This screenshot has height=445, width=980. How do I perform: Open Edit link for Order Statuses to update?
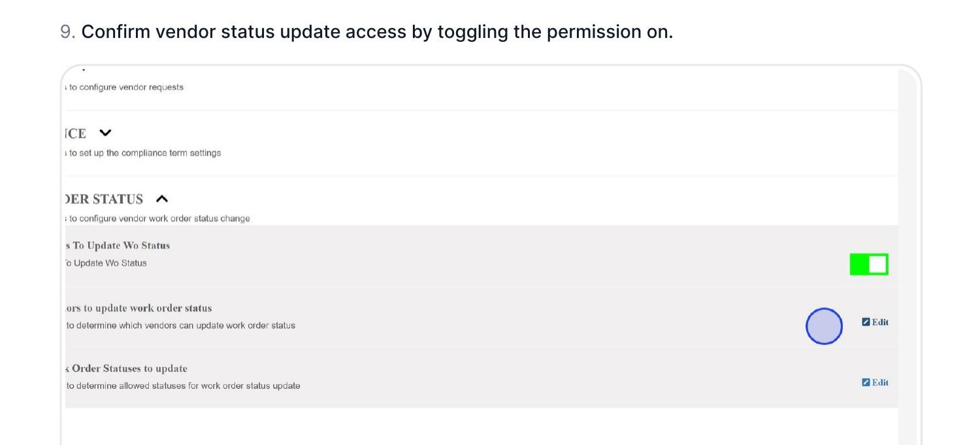(879, 382)
